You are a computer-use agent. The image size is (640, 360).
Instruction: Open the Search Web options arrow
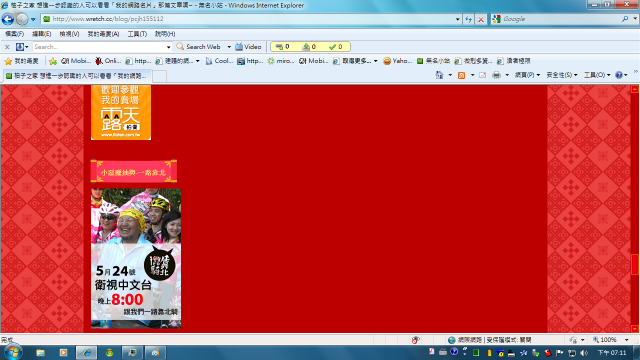point(229,47)
